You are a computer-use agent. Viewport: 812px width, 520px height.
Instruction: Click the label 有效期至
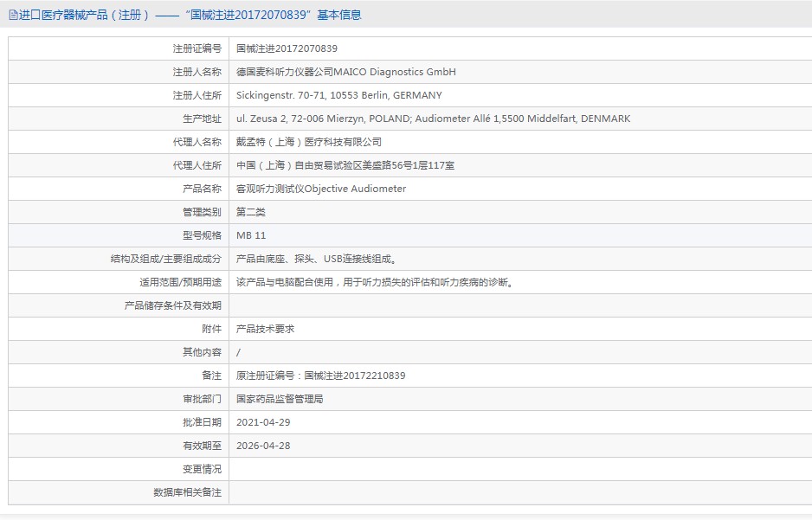pyautogui.click(x=202, y=446)
